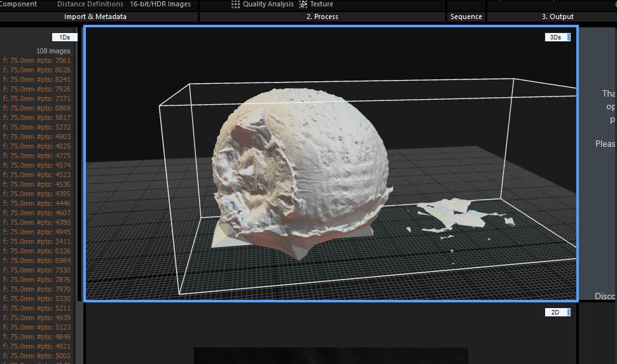Click the 3Ds view label

[555, 37]
